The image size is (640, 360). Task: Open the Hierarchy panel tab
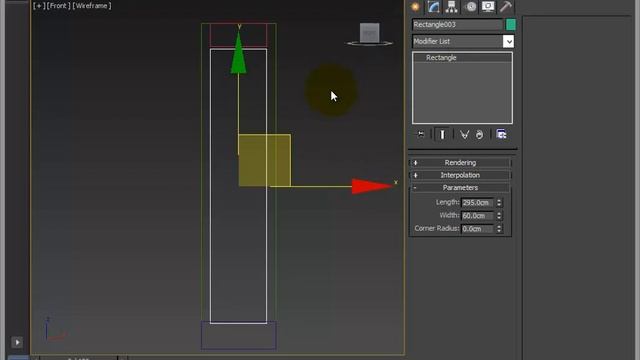pos(451,7)
